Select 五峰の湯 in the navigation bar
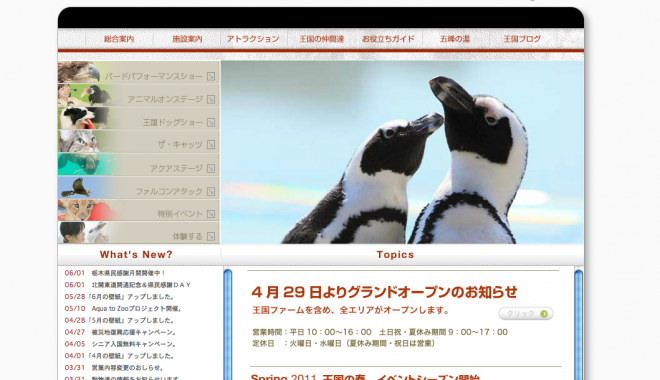This screenshot has height=380, width=660. pos(455,39)
